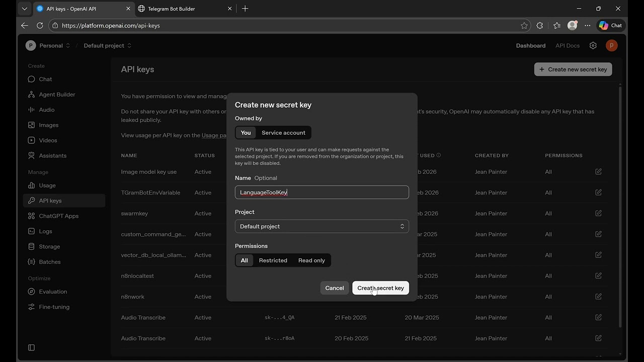
Task: Edit the Audio Transcribe sk-...4_QA row
Action: click(x=598, y=318)
